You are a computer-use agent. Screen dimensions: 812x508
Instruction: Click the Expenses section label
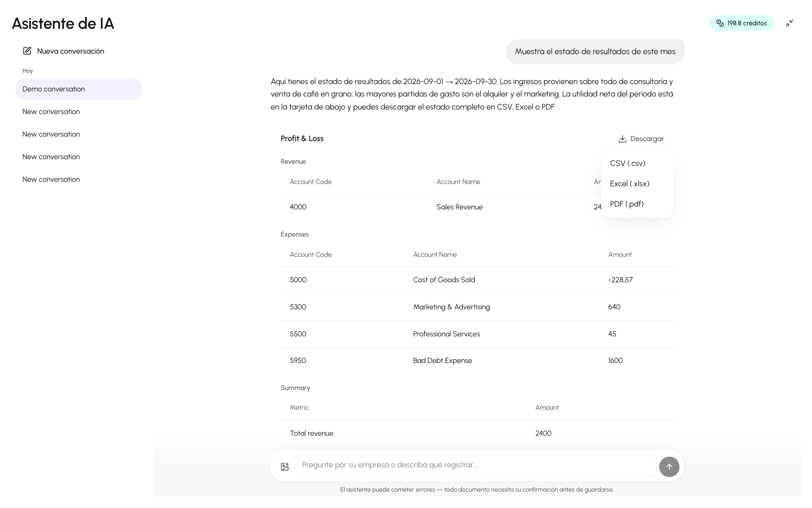click(295, 234)
